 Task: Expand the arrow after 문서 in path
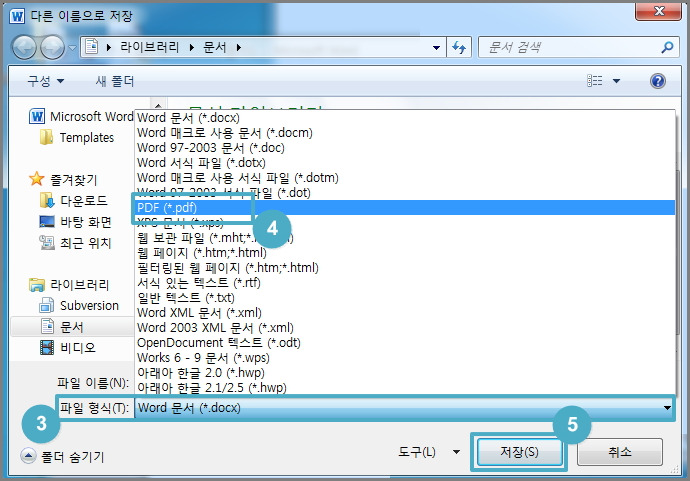coord(239,48)
